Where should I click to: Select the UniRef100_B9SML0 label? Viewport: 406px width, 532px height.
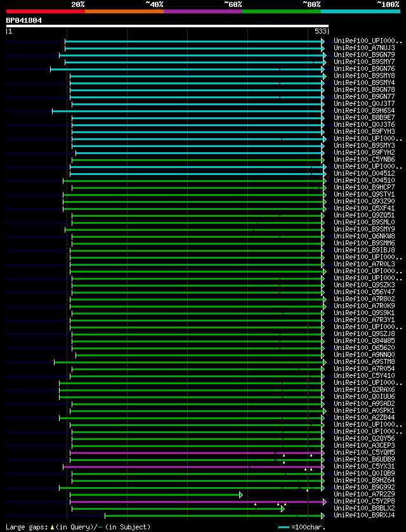tap(364, 222)
